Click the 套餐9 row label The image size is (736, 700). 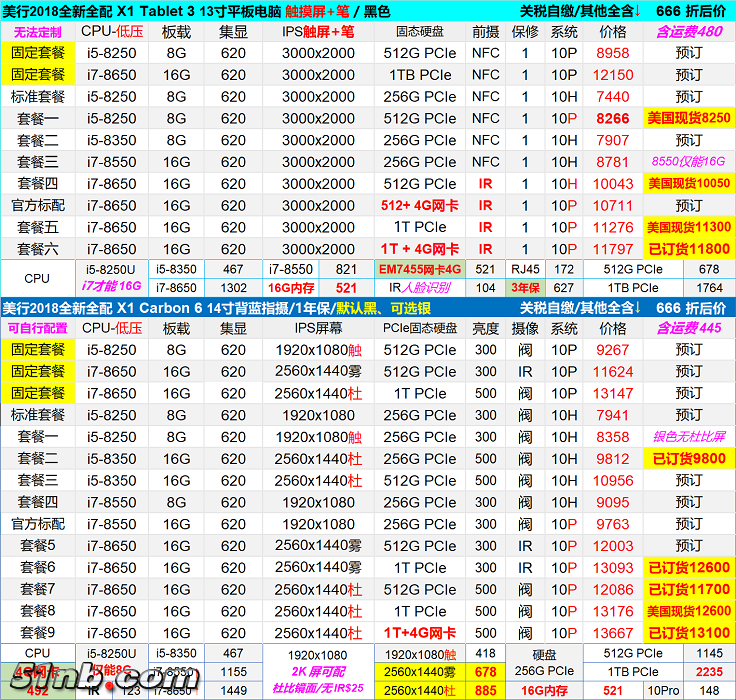[x=37, y=633]
